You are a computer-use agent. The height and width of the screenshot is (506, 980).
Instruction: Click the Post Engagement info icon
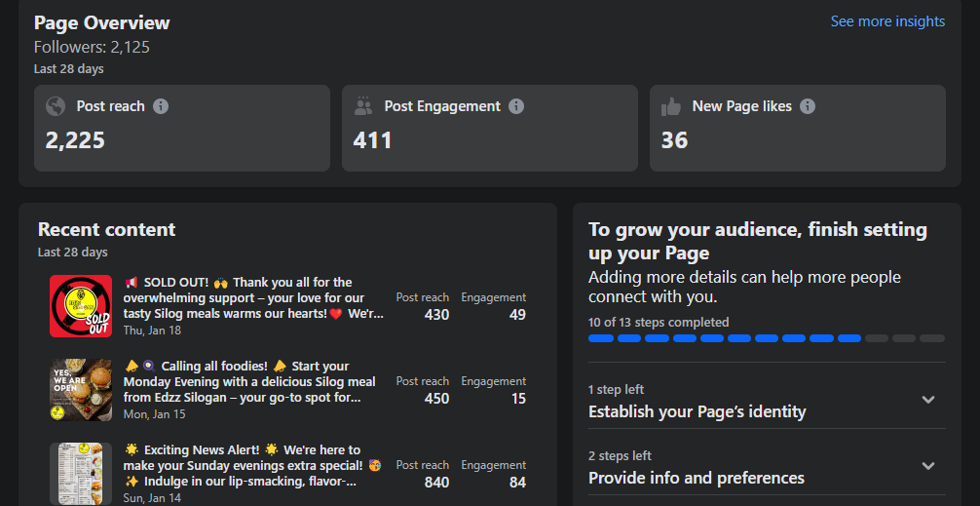516,106
